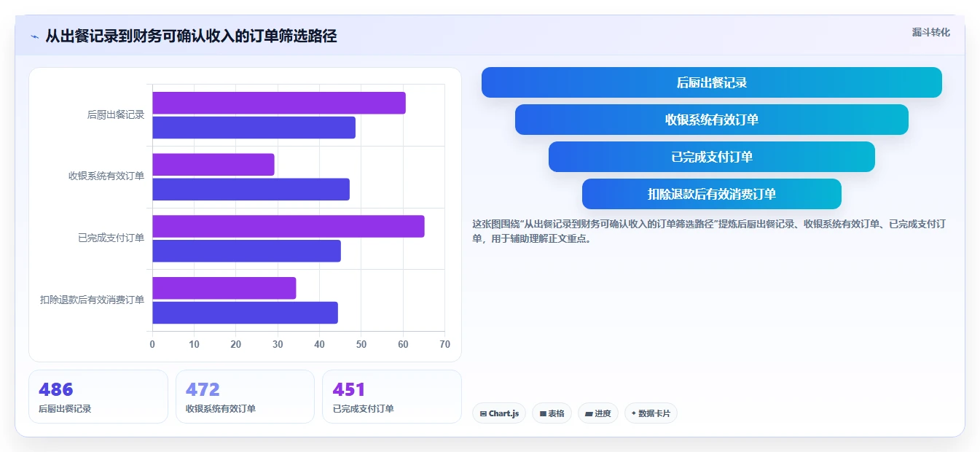Click the x-axis tick value 60
Image resolution: width=980 pixels, height=452 pixels.
(403, 344)
